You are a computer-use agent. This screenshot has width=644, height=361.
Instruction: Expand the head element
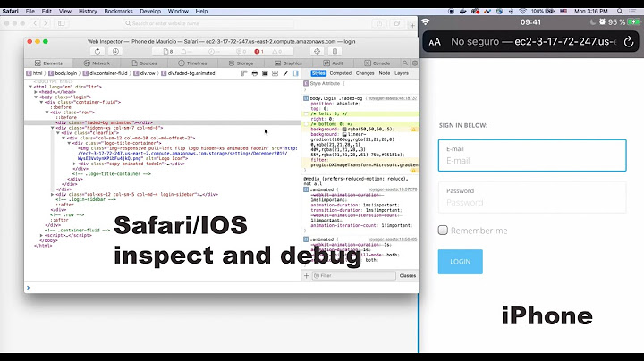tap(36, 92)
